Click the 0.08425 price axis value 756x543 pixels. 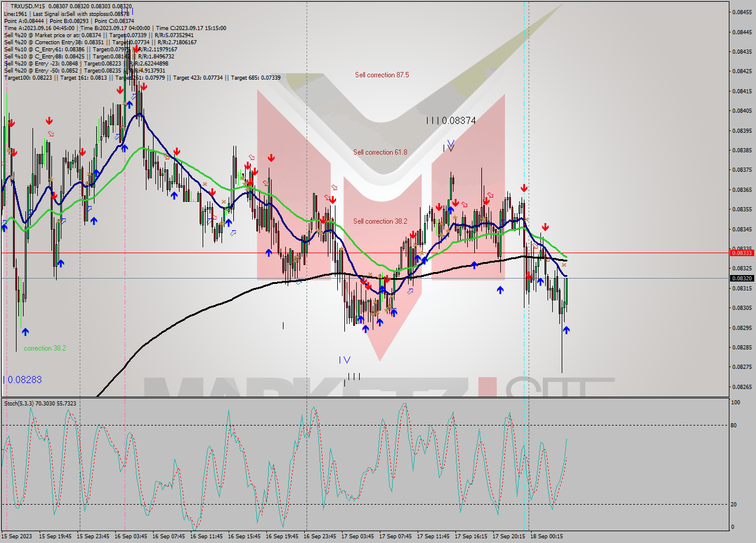742,71
